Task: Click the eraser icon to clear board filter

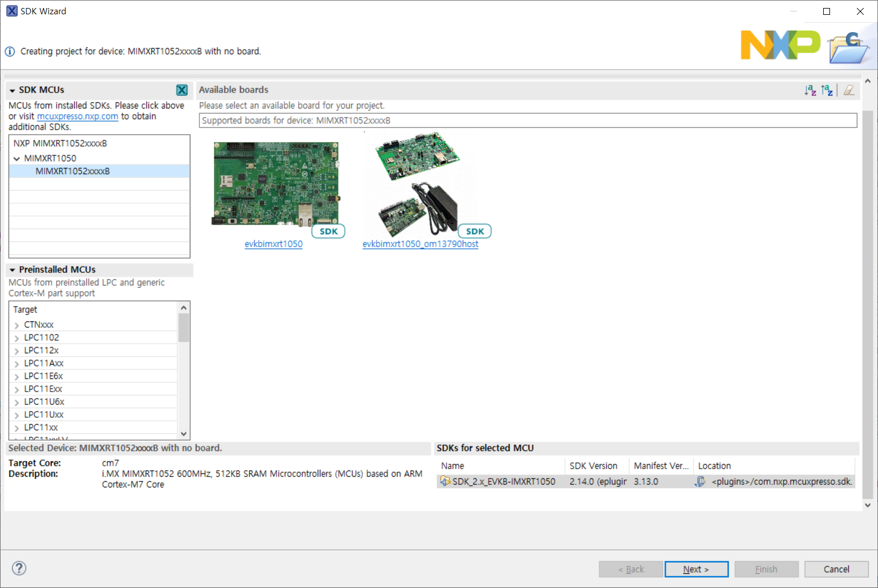Action: click(848, 90)
